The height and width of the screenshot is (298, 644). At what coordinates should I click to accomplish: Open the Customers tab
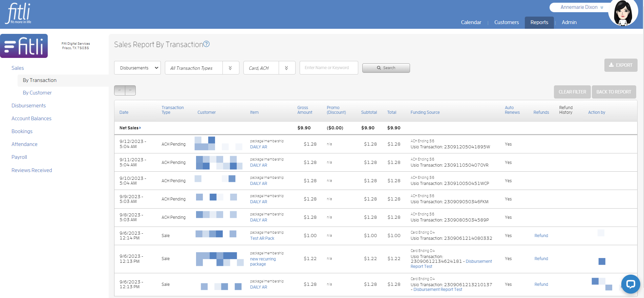pyautogui.click(x=507, y=22)
